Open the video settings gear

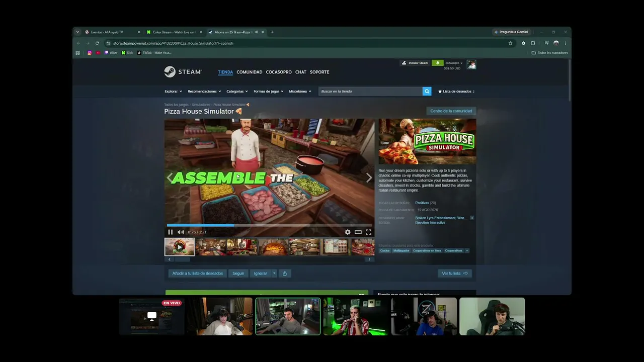coord(348,232)
